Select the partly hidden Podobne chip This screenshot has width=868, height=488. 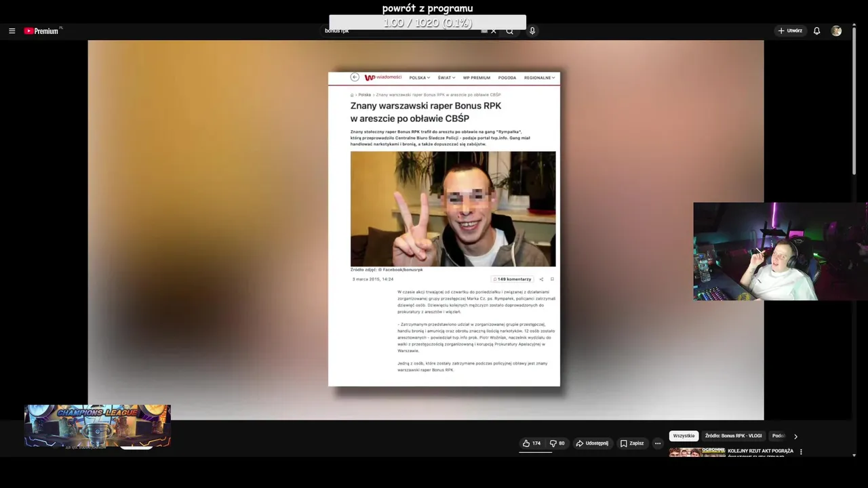pyautogui.click(x=778, y=436)
